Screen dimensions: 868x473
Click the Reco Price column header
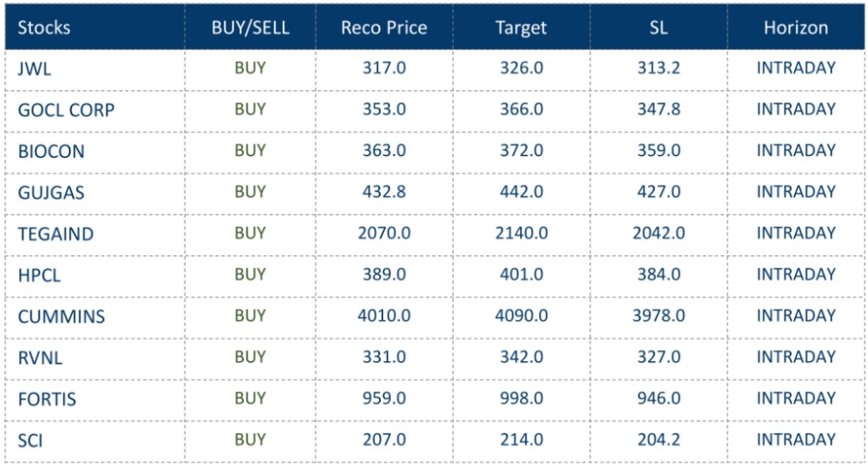point(384,28)
